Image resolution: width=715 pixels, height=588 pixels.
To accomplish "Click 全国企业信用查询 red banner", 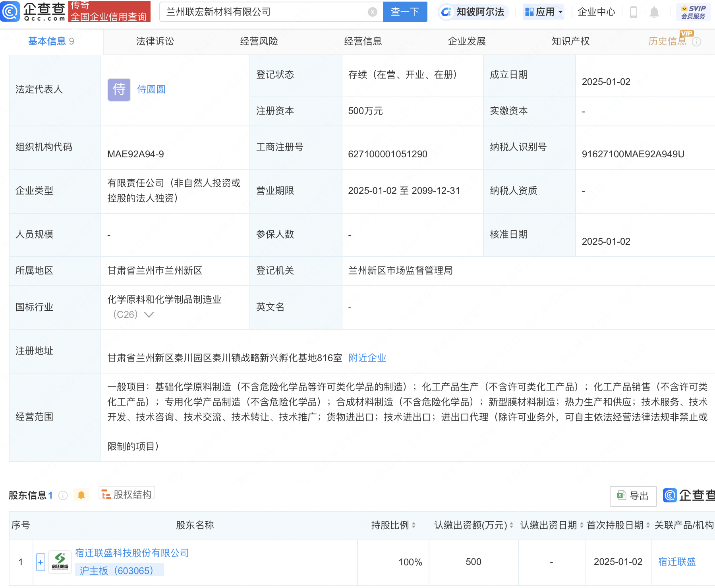I will [x=109, y=12].
